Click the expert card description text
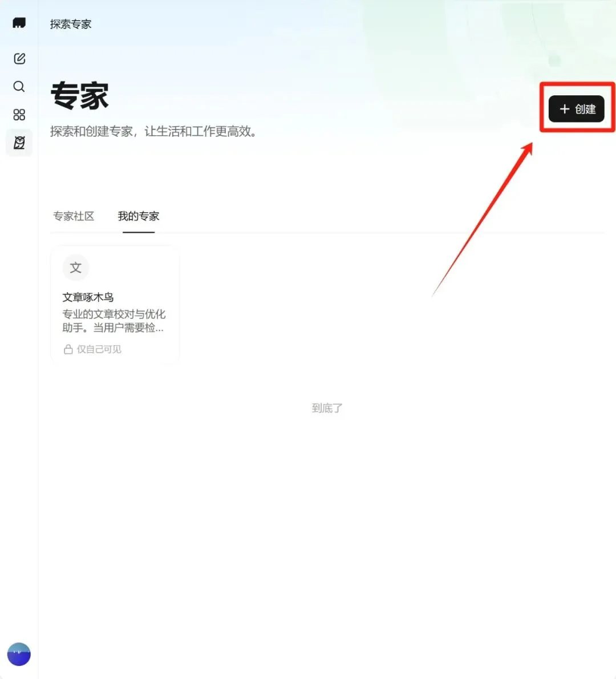The image size is (616, 679). [114, 321]
